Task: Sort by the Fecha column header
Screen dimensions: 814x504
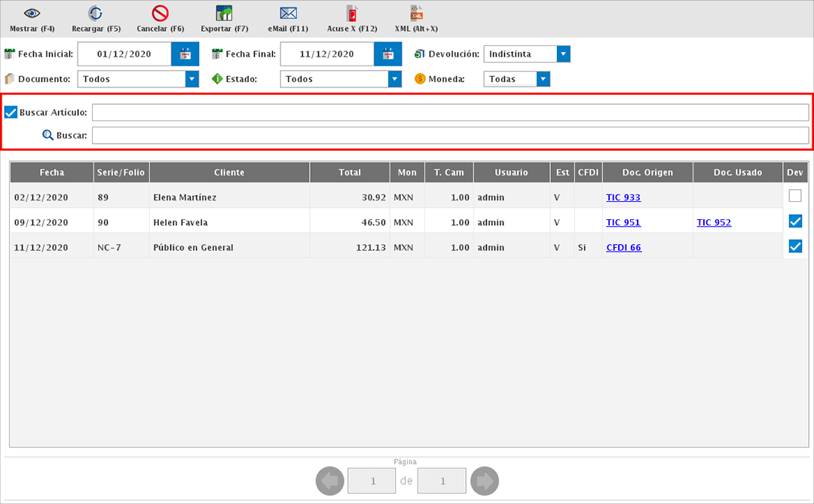Action: (52, 173)
